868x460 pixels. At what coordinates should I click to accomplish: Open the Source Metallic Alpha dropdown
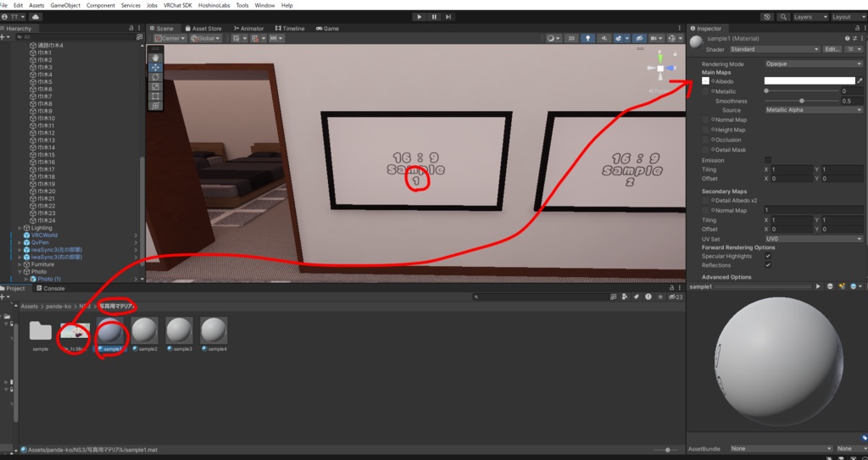(x=814, y=109)
